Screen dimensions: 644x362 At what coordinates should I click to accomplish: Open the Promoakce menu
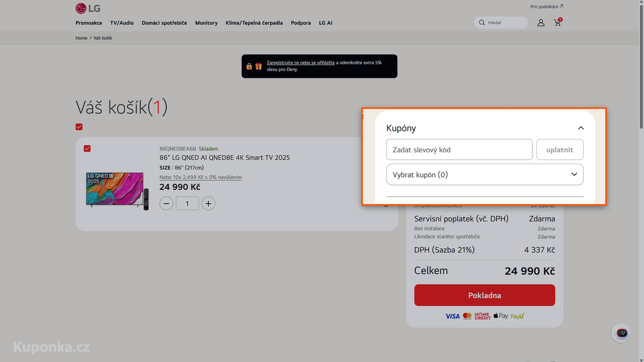pos(89,23)
